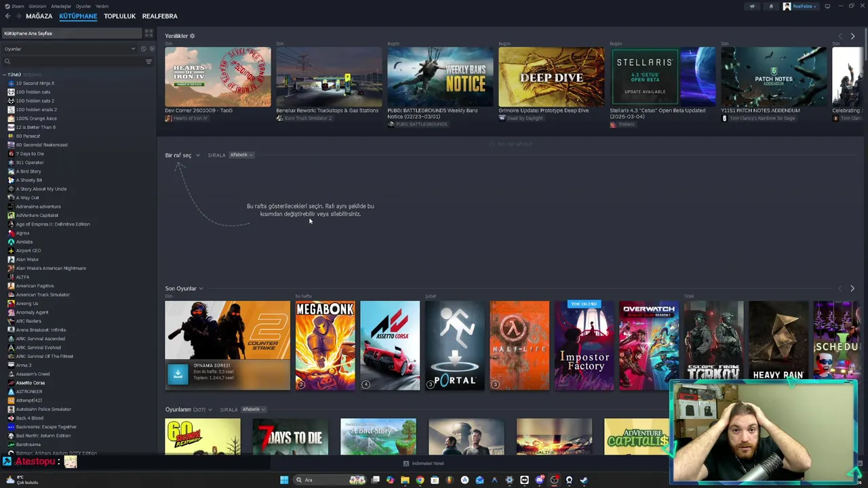The width and height of the screenshot is (868, 488).
Task: Select the Portal game cover
Action: pos(455,346)
